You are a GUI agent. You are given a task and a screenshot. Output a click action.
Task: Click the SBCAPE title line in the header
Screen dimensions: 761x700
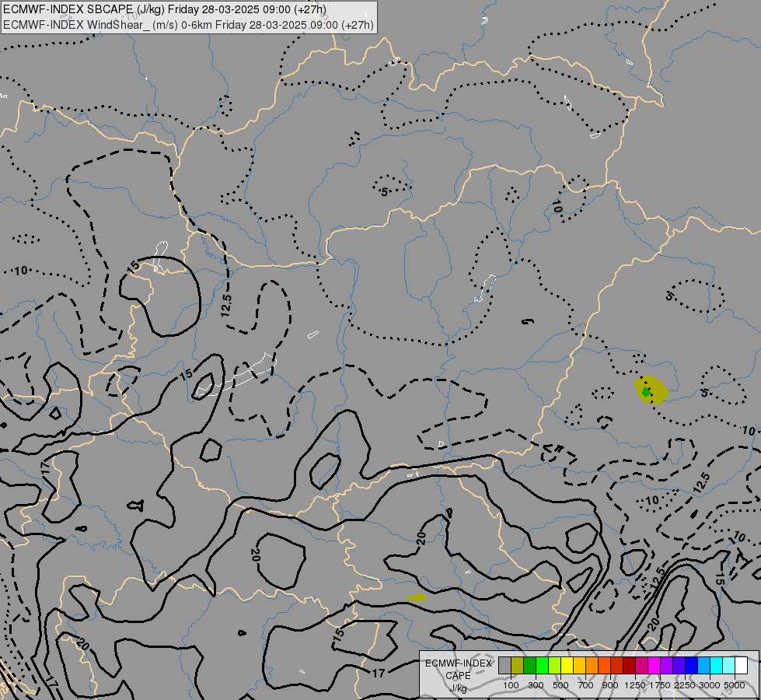coord(165,9)
